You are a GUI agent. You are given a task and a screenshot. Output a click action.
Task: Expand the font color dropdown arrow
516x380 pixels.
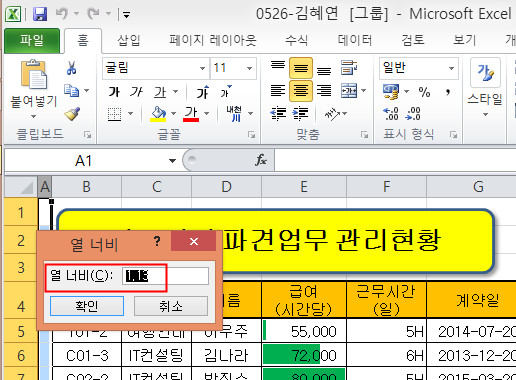207,114
